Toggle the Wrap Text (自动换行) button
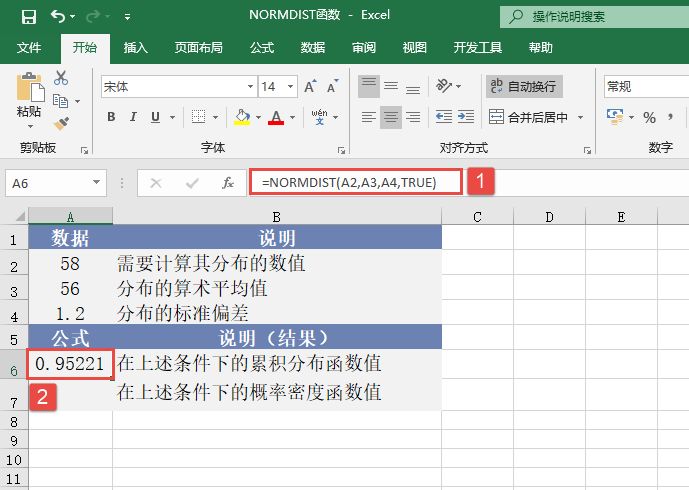 (524, 87)
